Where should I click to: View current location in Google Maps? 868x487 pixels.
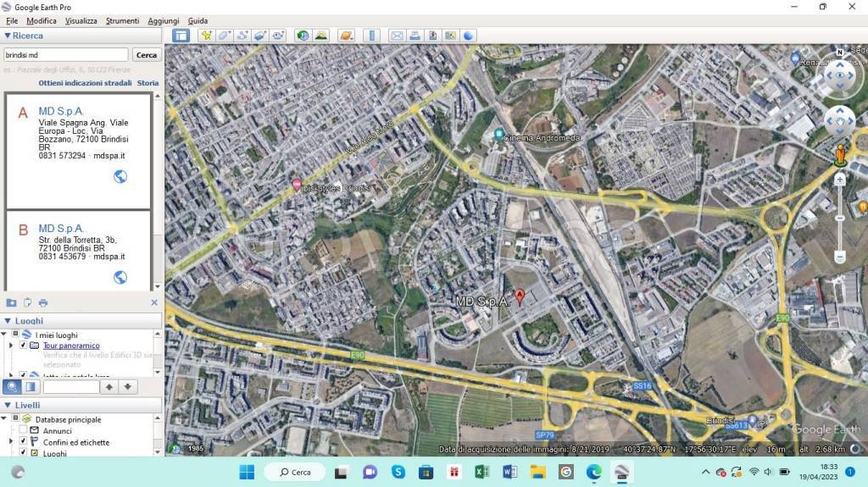point(450,36)
